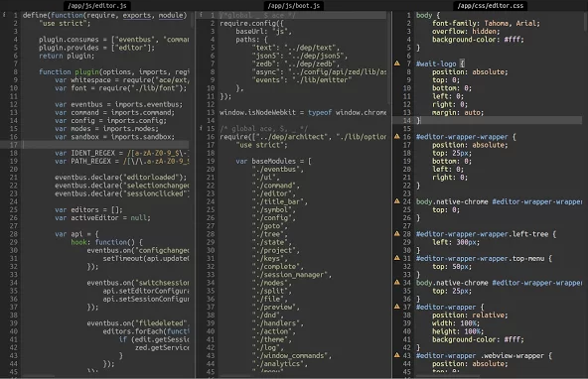The image size is (588, 379).
Task: Place cursor on empty line 17 in editor.js
Action: coord(105,145)
